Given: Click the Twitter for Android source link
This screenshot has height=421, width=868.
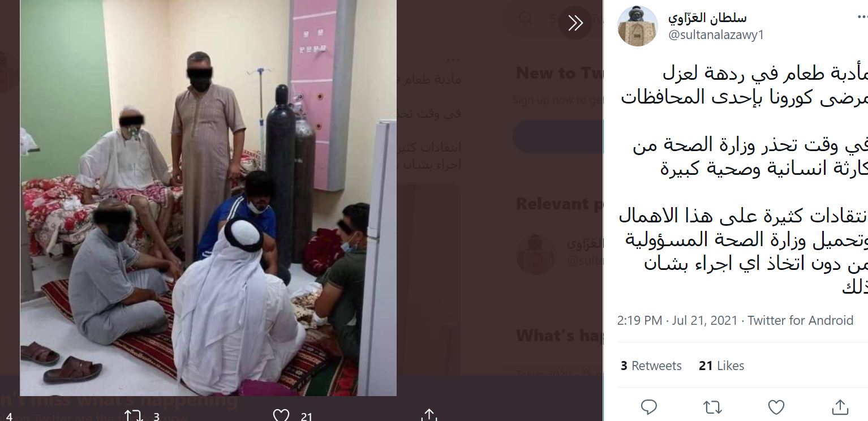Looking at the screenshot, I should tap(800, 320).
